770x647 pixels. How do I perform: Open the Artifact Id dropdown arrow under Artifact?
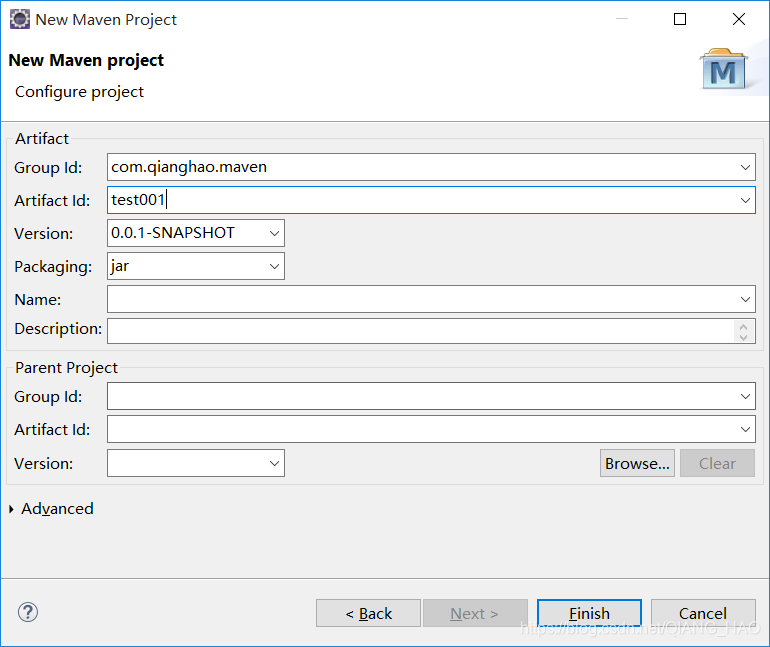pos(745,200)
